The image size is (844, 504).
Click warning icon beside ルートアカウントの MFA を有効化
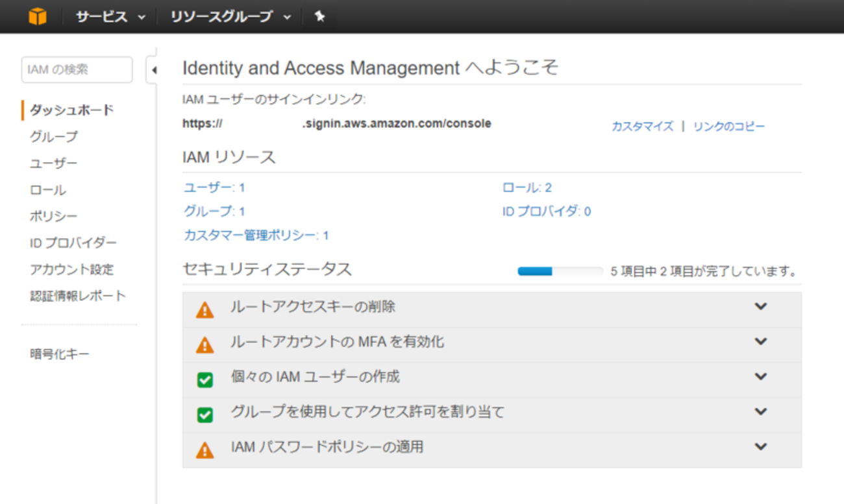(205, 345)
